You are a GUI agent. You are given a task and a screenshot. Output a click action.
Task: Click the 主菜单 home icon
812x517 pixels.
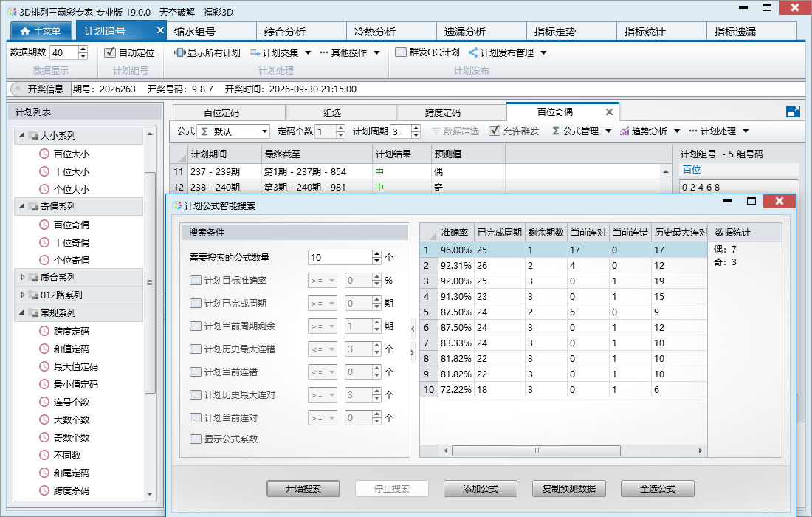coord(24,32)
